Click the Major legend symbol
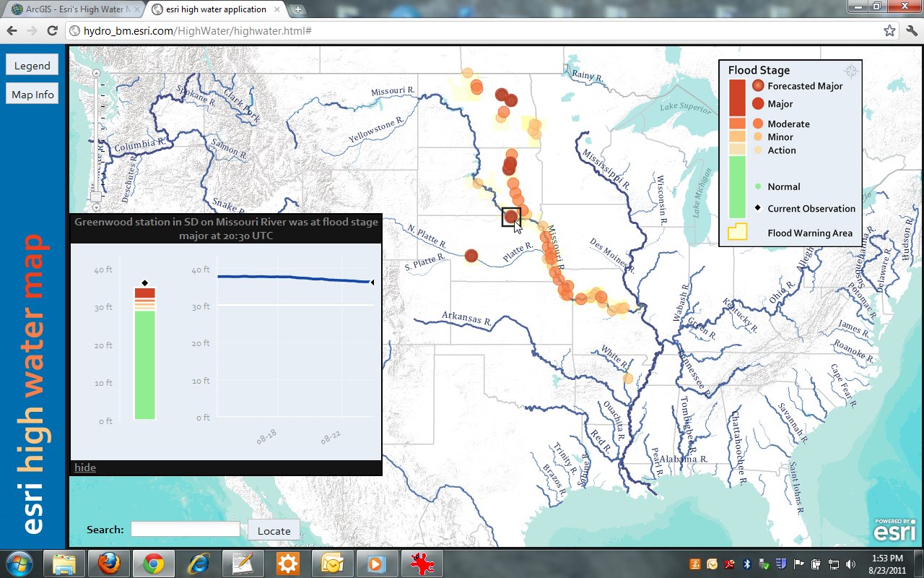The height and width of the screenshot is (578, 924). click(x=758, y=104)
